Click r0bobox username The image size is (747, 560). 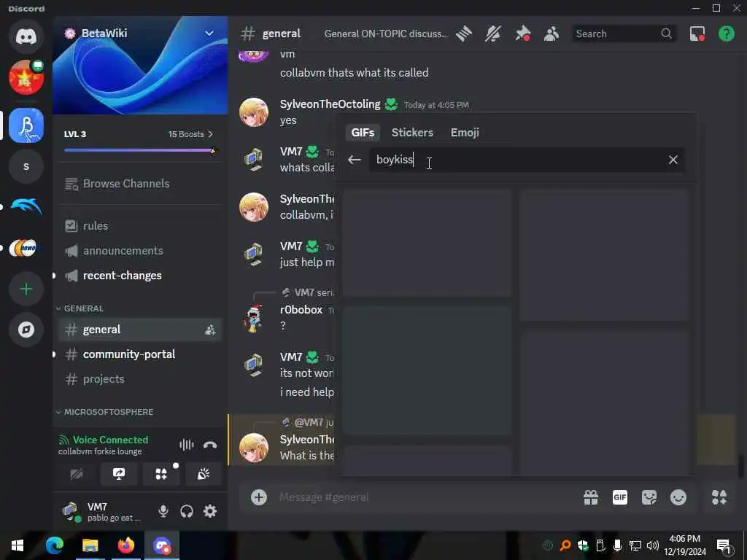[x=301, y=309]
